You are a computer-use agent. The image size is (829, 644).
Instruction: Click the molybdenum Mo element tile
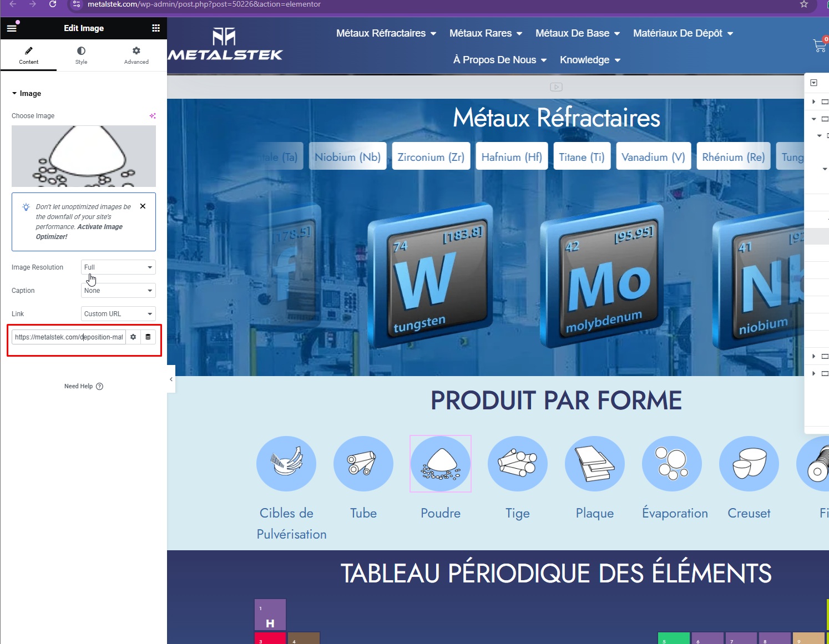(x=602, y=276)
